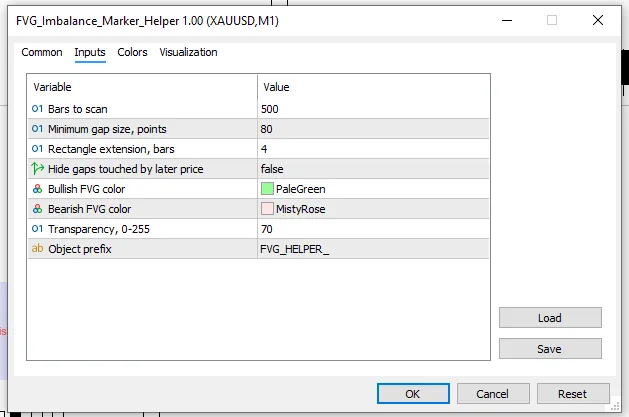Minimize the indicator settings dialog
Viewport: 629px width, 417px height.
pyautogui.click(x=507, y=20)
